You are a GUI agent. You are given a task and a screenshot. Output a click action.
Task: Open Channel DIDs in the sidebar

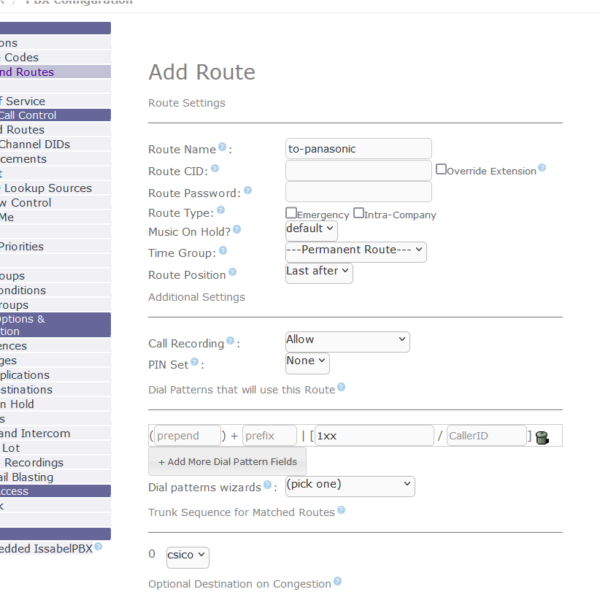[x=36, y=145]
